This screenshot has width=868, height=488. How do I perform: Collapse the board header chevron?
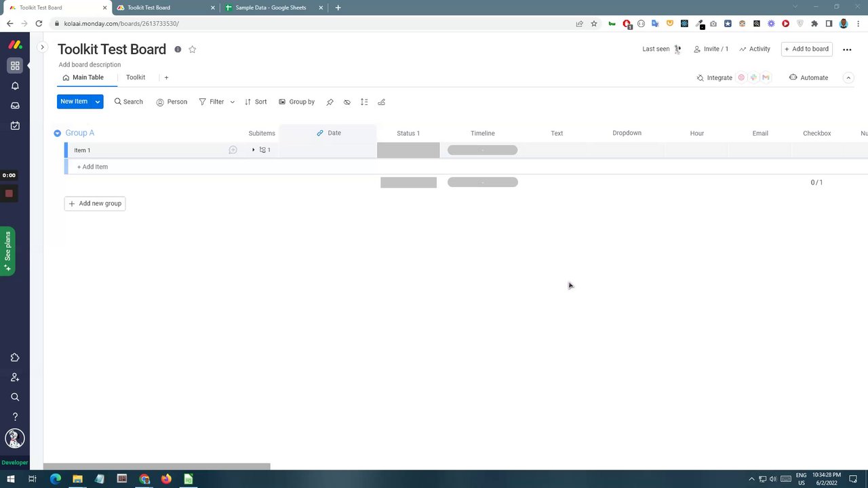[x=848, y=78]
